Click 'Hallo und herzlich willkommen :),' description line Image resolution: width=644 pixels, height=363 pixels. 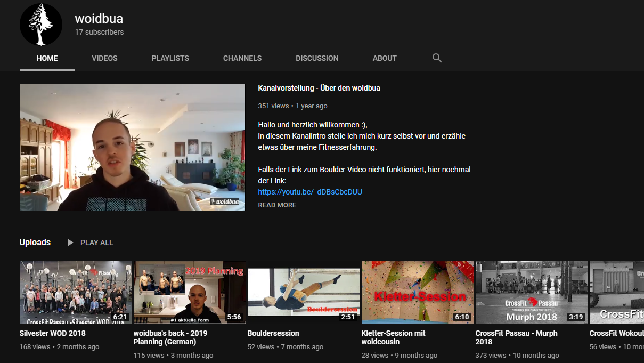[313, 125]
